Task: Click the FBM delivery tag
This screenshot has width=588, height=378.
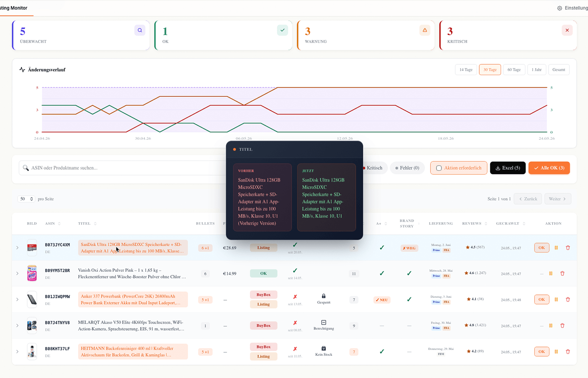Action: pyautogui.click(x=441, y=354)
